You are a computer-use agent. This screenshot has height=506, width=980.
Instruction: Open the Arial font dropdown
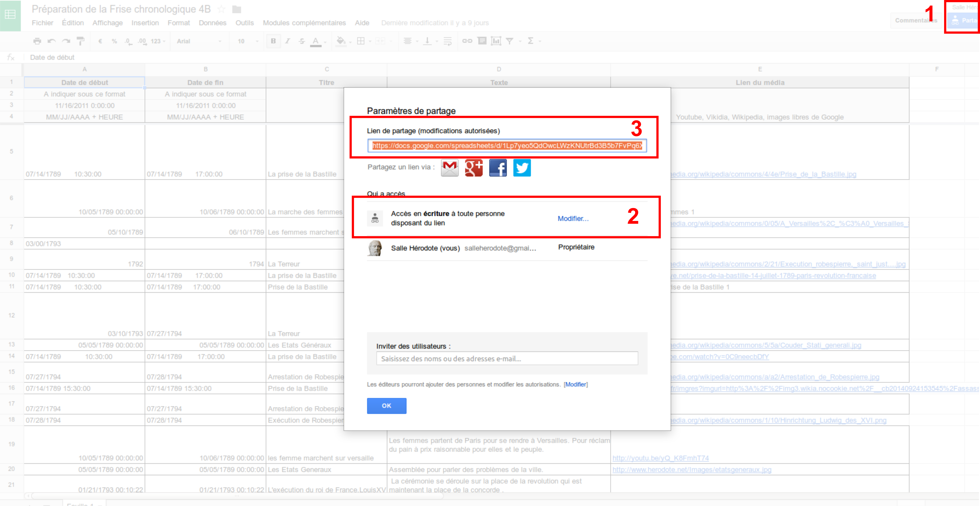pyautogui.click(x=199, y=41)
